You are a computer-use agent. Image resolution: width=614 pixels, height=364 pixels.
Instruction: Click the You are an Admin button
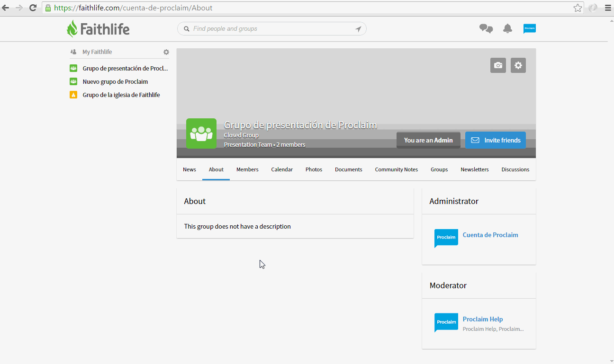pyautogui.click(x=428, y=140)
